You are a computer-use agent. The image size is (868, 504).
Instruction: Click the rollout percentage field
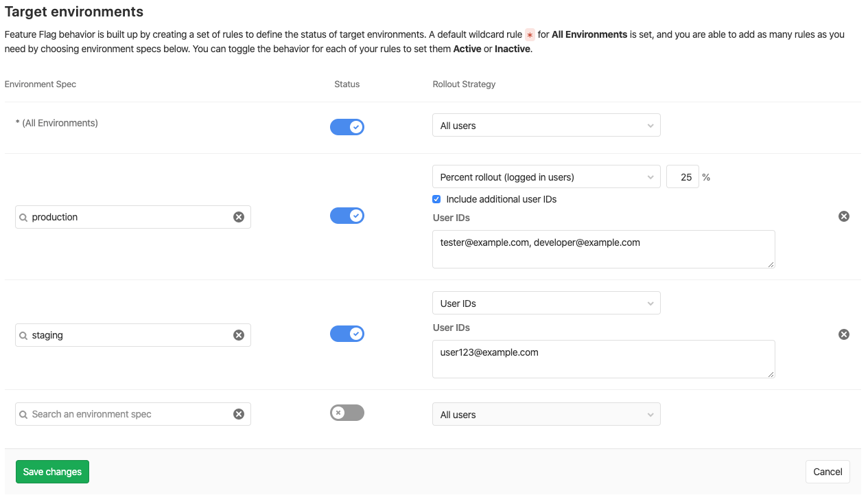(682, 177)
